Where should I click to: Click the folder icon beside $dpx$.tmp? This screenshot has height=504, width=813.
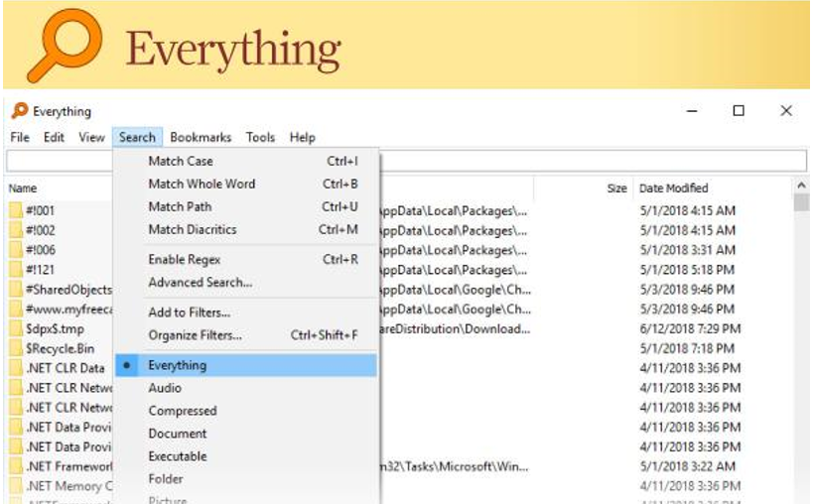pos(16,328)
